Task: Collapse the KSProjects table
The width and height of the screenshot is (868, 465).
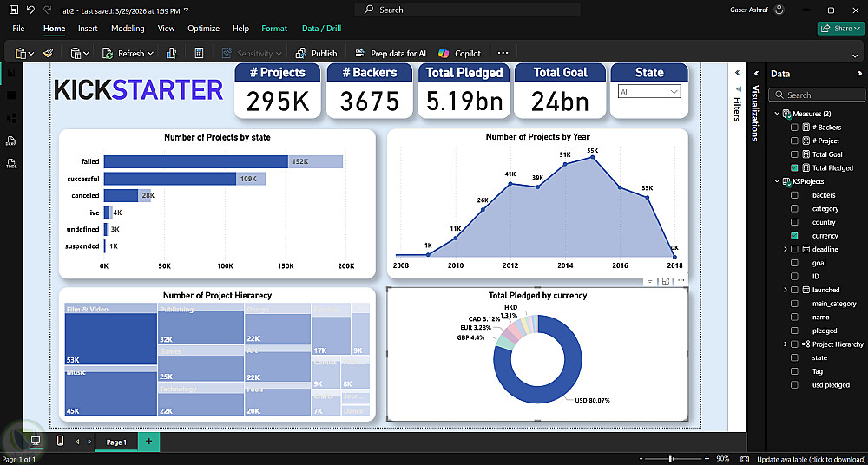Action: tap(777, 181)
